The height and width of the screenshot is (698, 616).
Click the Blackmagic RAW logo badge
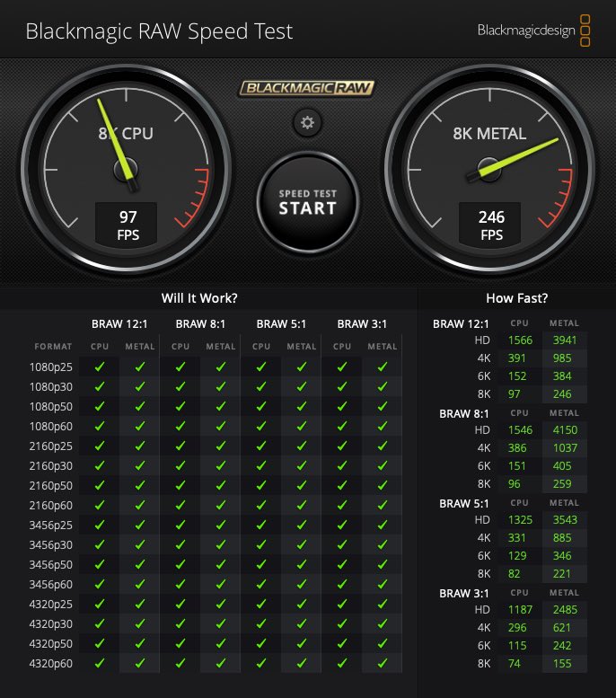pyautogui.click(x=307, y=88)
